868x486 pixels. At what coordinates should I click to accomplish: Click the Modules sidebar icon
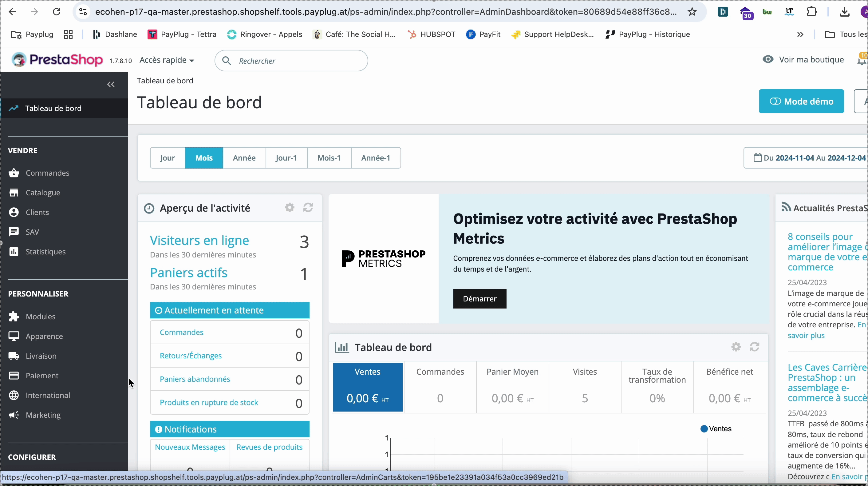[x=13, y=316]
